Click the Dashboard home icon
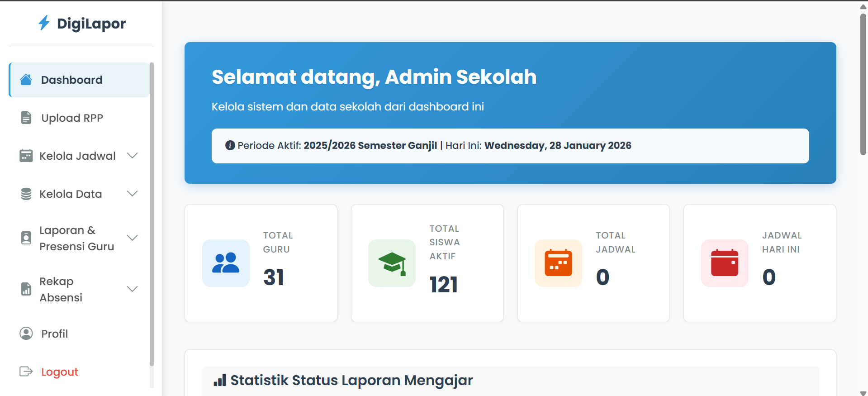The image size is (868, 396). coord(26,80)
